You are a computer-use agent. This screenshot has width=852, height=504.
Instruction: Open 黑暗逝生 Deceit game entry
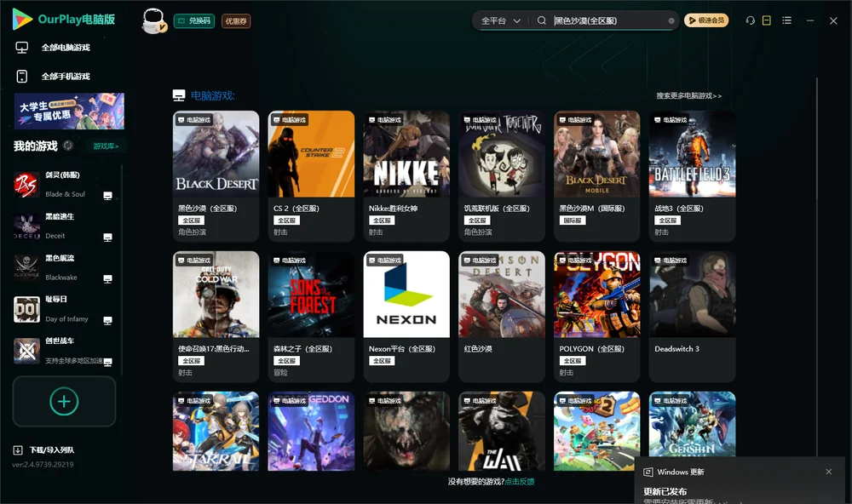(64, 226)
